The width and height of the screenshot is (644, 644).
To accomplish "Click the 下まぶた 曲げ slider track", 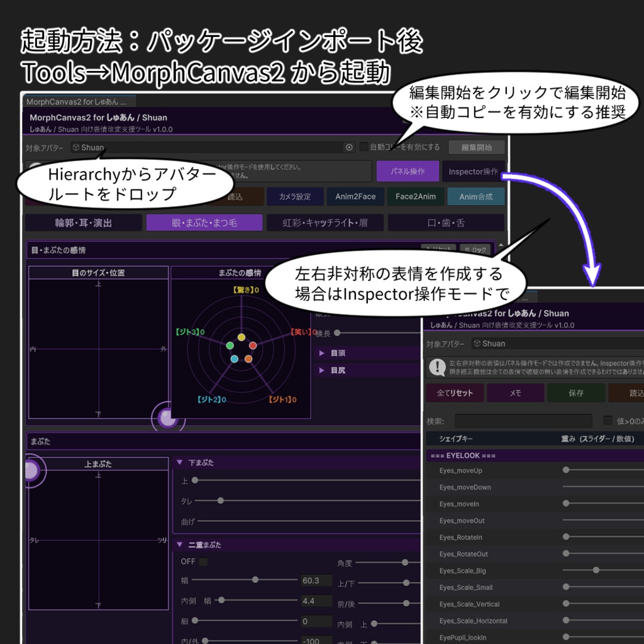I will coord(309,521).
